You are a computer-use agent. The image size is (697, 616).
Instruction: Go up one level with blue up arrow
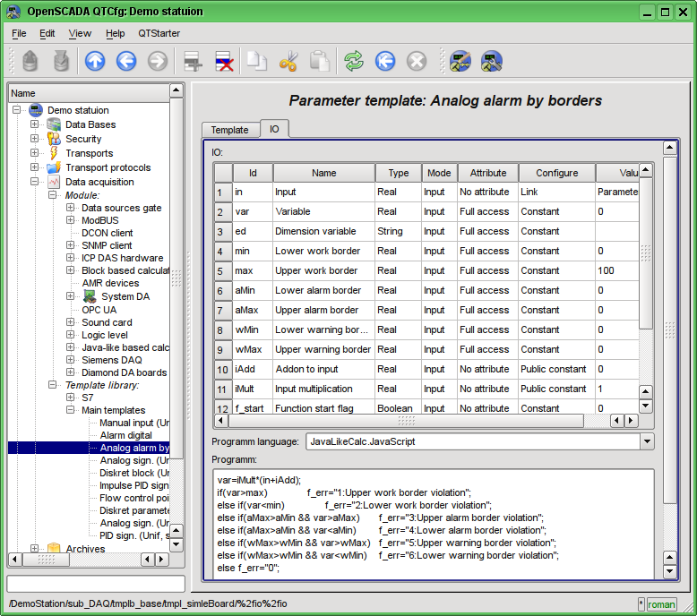pos(95,61)
